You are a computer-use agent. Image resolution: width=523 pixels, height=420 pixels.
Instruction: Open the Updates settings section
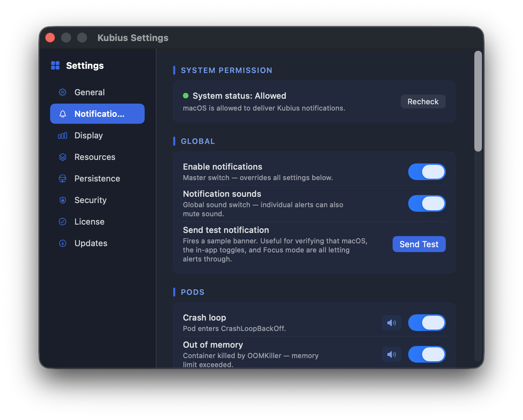(97, 243)
